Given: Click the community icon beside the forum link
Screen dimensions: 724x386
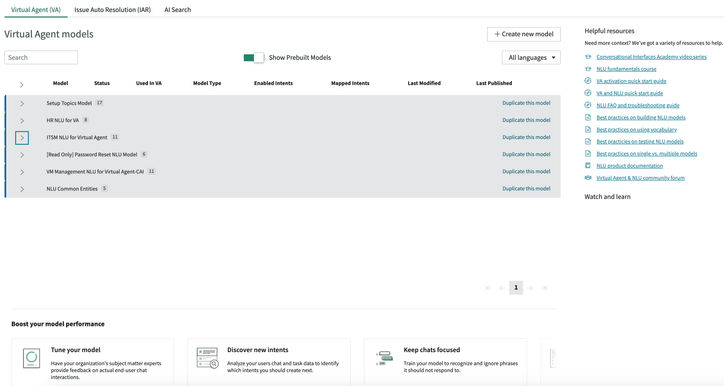Looking at the screenshot, I should pos(588,177).
